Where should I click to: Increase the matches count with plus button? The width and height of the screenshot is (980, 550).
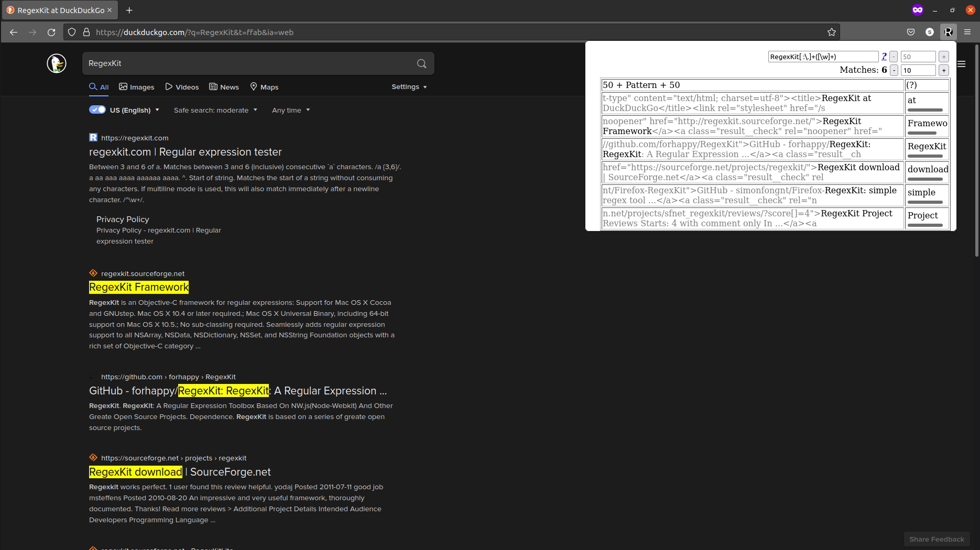click(944, 70)
